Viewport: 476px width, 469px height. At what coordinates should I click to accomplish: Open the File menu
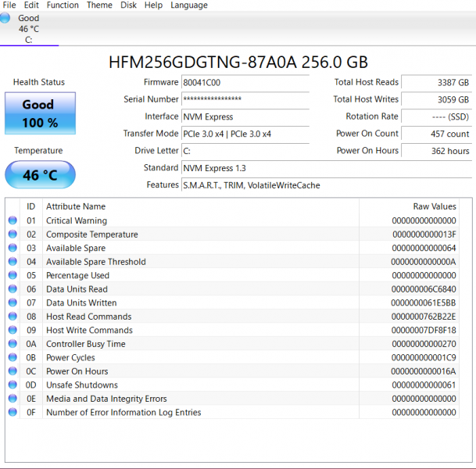tap(9, 5)
